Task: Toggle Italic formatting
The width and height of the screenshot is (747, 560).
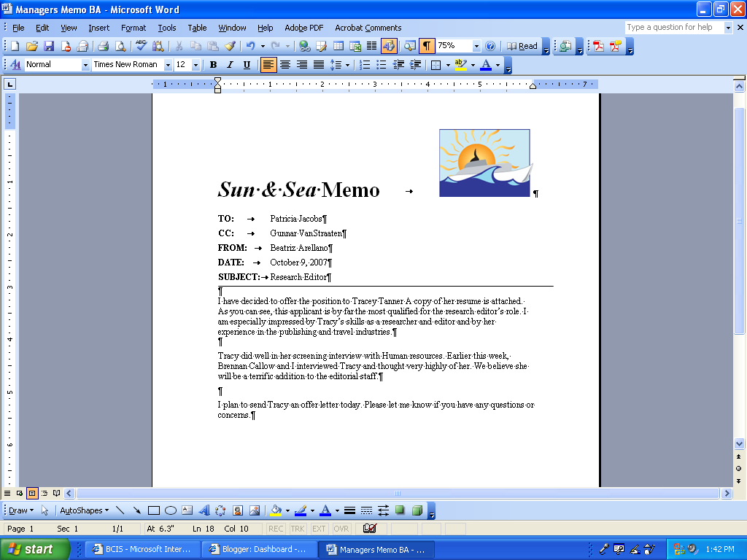Action: click(230, 65)
